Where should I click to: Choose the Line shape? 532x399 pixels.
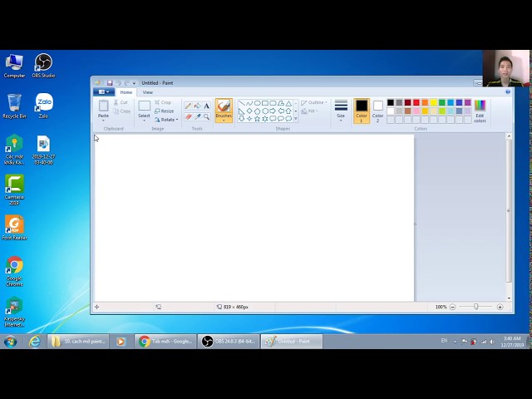pyautogui.click(x=242, y=103)
